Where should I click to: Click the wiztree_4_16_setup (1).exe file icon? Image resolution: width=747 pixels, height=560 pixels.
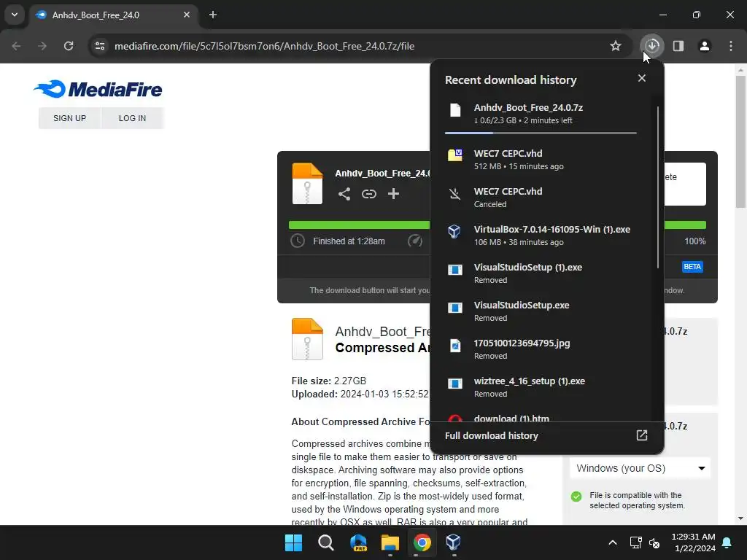click(455, 384)
